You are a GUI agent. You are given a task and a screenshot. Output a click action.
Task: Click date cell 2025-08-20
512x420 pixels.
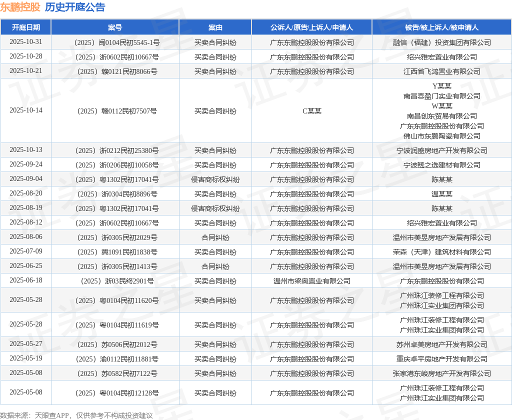click(26, 193)
